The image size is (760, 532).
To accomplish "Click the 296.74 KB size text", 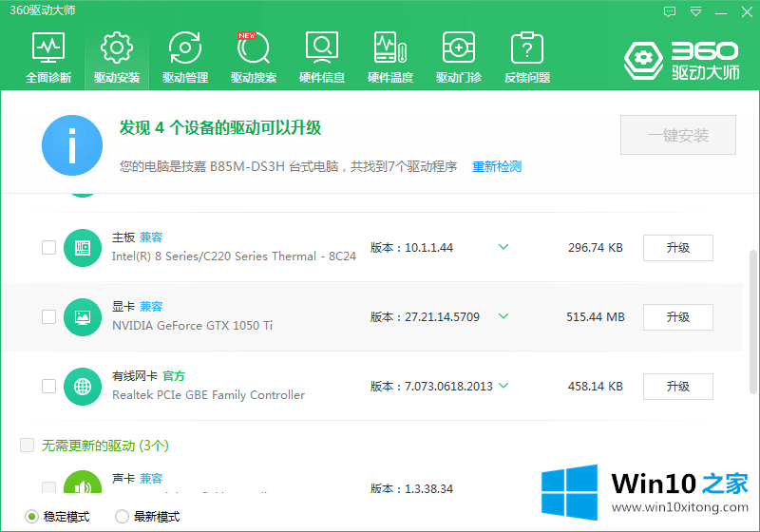I will (x=596, y=248).
